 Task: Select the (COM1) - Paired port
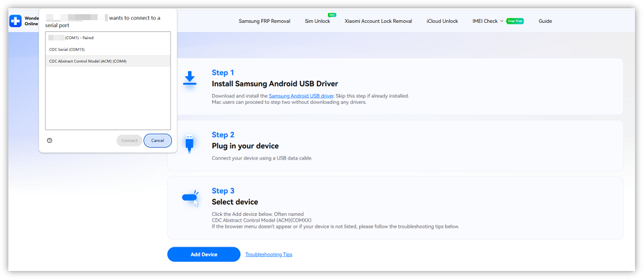coord(108,38)
